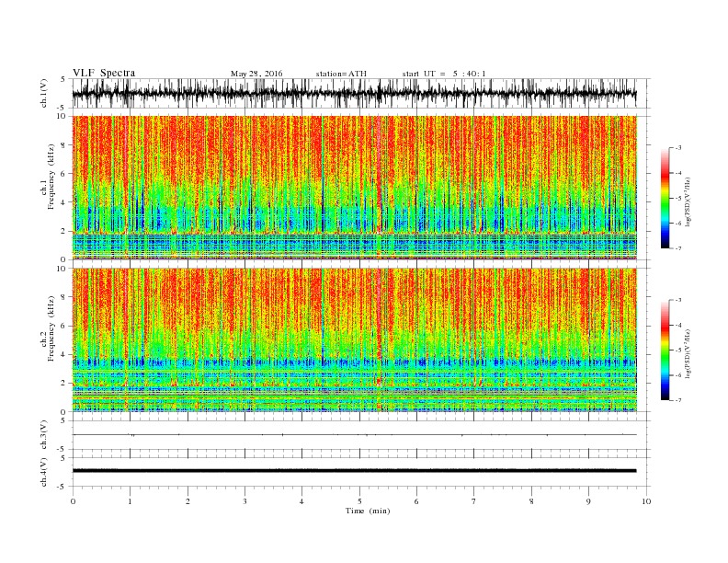Image resolution: width=728 pixels, height=563 pixels.
Task: Click the ch.2 spectrogram '6' kHz tick label
Action: click(64, 326)
